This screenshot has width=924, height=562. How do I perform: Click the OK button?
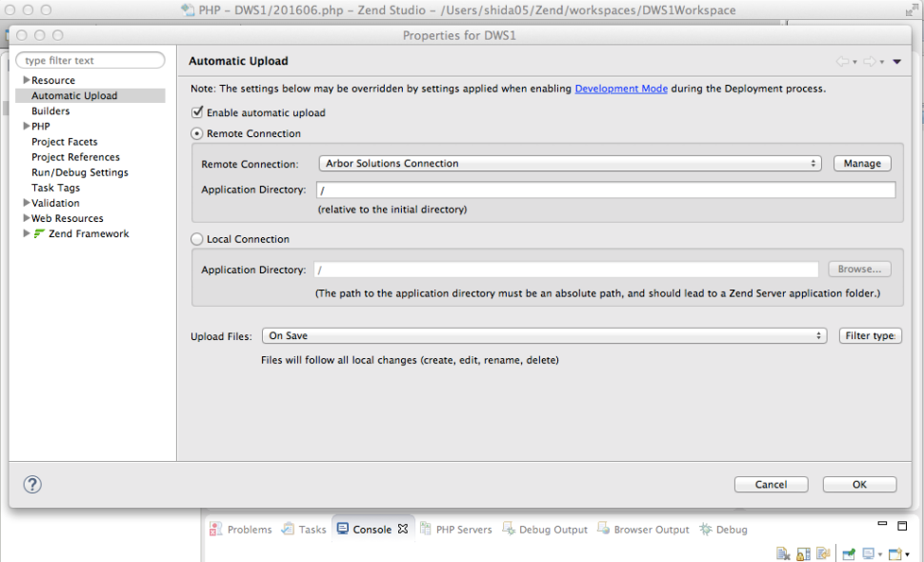click(x=860, y=484)
